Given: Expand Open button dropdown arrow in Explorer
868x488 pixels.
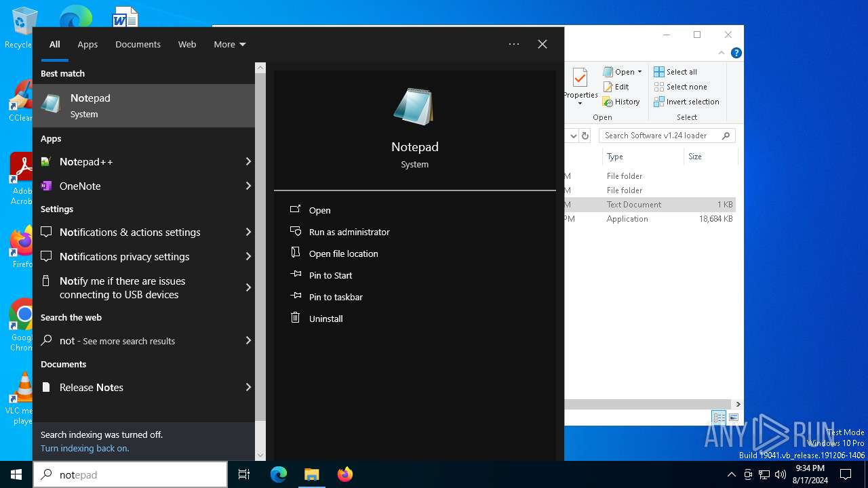Looking at the screenshot, I should point(639,71).
